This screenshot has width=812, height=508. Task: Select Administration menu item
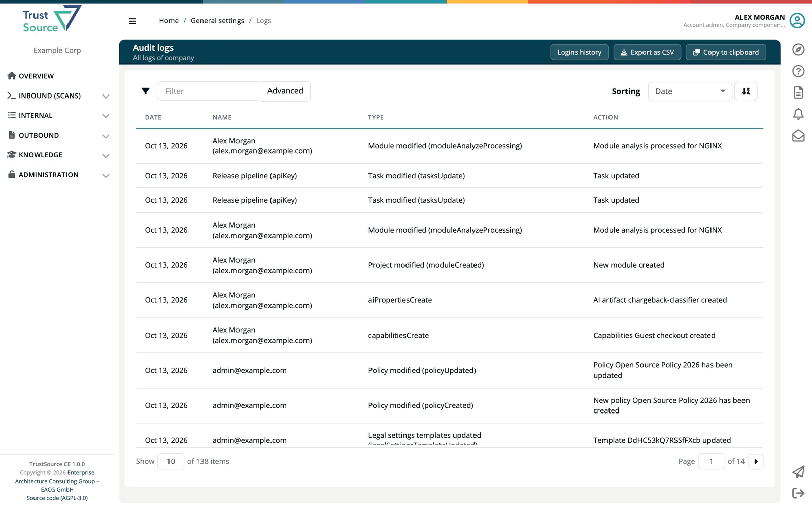tap(48, 175)
